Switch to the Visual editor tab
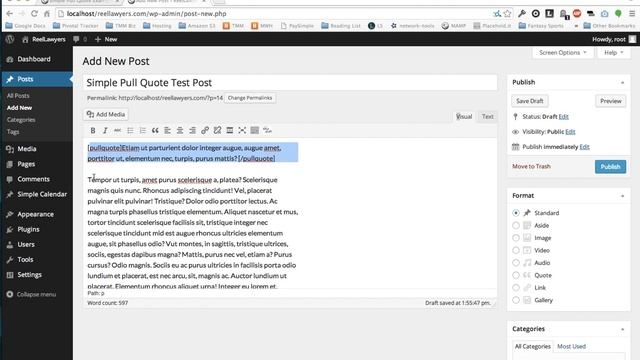Image resolution: width=640 pixels, height=360 pixels. tap(464, 117)
